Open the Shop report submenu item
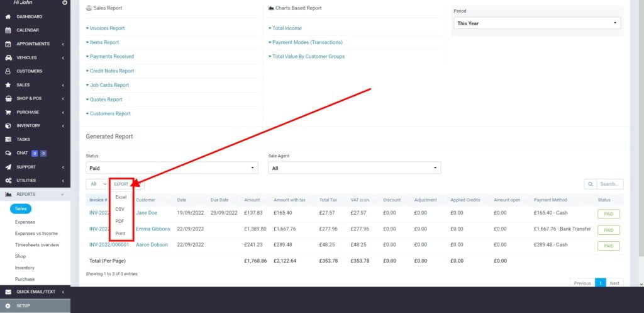This screenshot has height=313, width=644. (21, 256)
